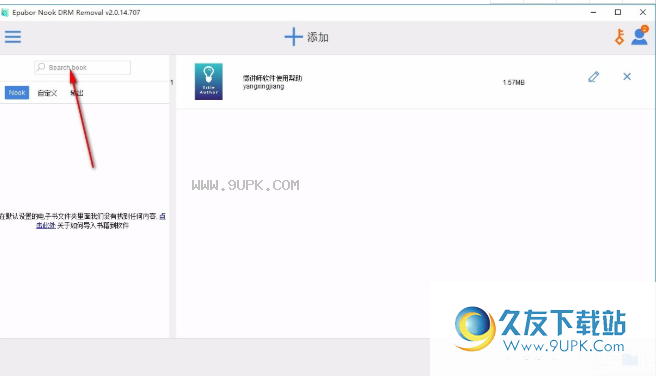Remove the book with blue X
Viewport: 656px width, 376px height.
(x=627, y=76)
